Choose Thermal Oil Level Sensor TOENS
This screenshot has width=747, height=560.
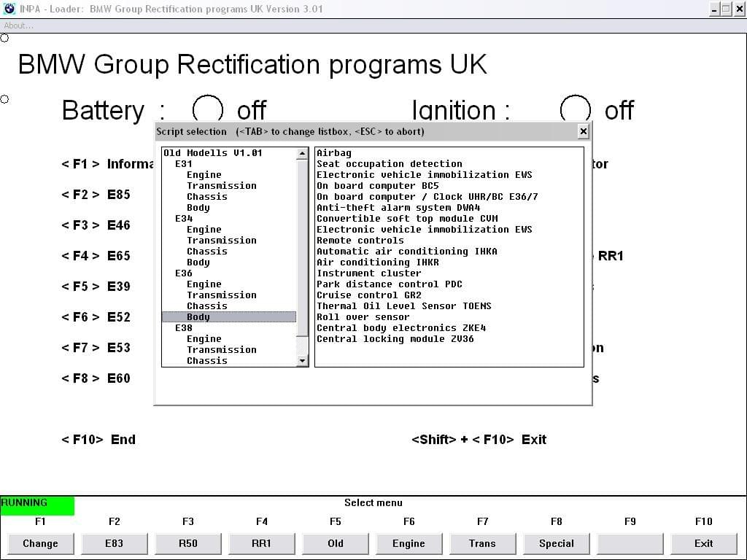[404, 306]
